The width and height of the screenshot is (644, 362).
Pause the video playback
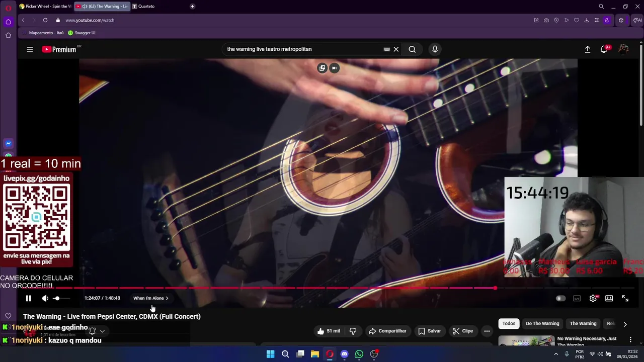29,298
